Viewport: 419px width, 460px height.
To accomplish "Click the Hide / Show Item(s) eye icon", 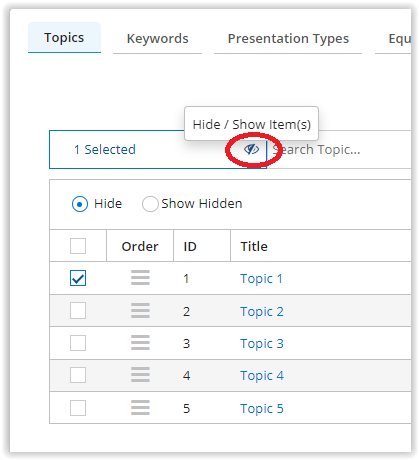I will 251,149.
